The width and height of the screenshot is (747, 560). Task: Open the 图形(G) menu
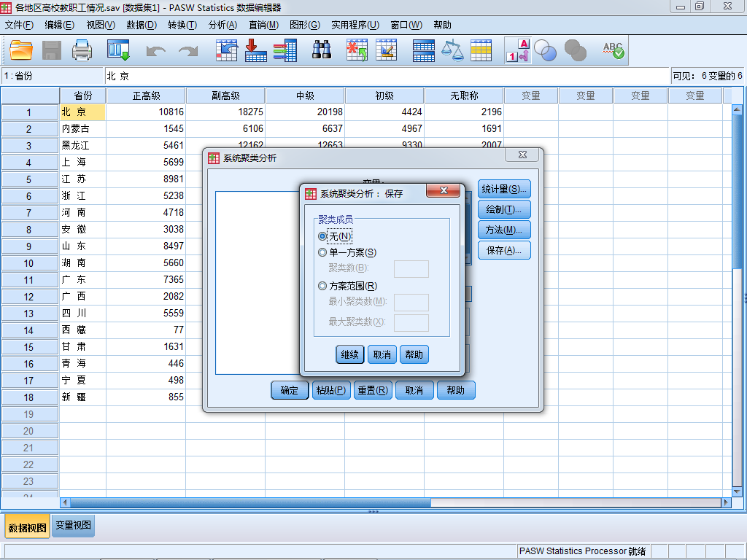[x=305, y=26]
